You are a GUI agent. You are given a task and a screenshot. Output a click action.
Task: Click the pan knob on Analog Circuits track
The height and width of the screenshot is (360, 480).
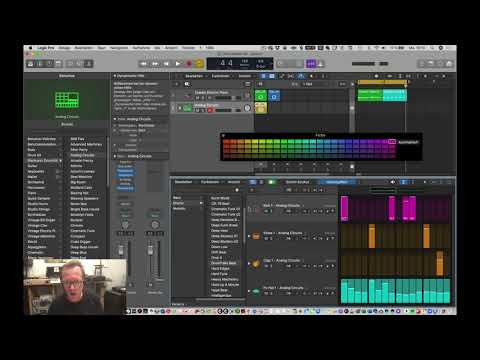247,108
